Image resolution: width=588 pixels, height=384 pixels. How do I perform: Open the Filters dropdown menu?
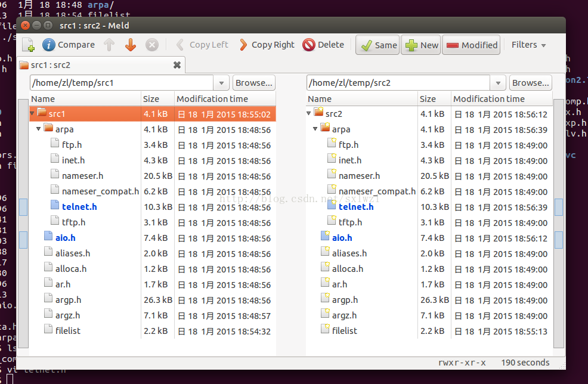(x=528, y=45)
